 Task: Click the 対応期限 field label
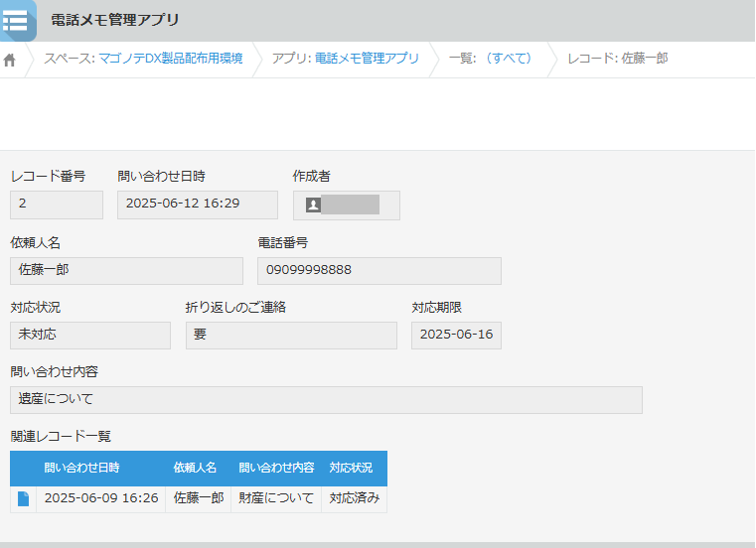(437, 308)
